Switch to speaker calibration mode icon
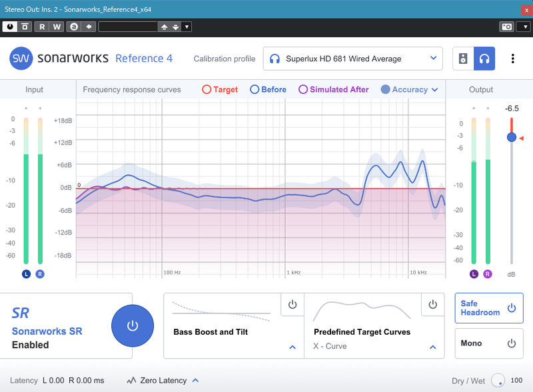This screenshot has width=533, height=392. pos(463,59)
